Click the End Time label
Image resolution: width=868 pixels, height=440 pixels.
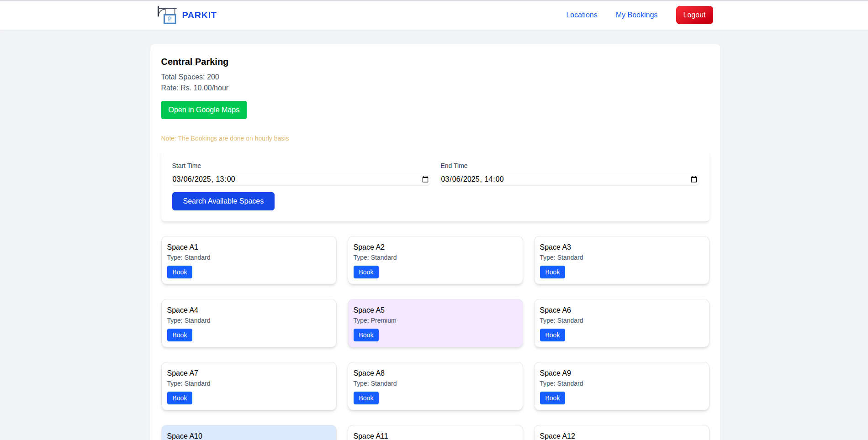coord(454,166)
